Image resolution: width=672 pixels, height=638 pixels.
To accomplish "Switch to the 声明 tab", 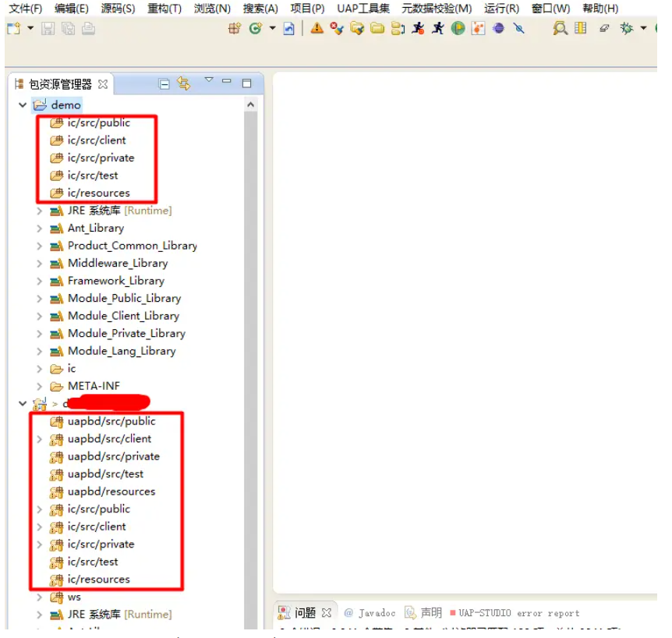I will (x=423, y=613).
